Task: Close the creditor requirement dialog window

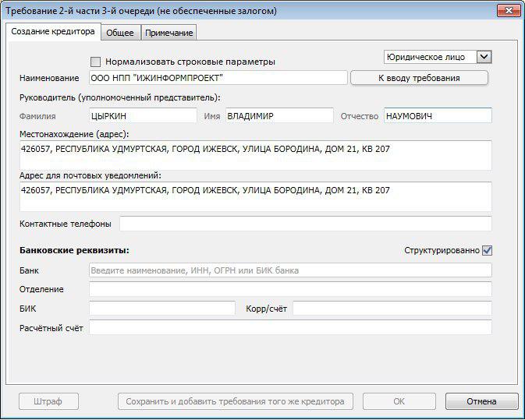Action: point(508,11)
